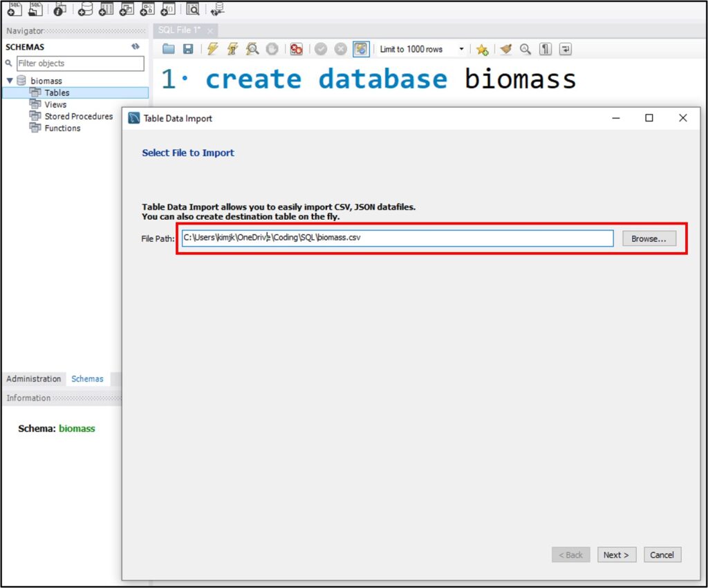The image size is (708, 588).
Task: Click the explain query magnifier-lightning icon
Action: tap(252, 49)
